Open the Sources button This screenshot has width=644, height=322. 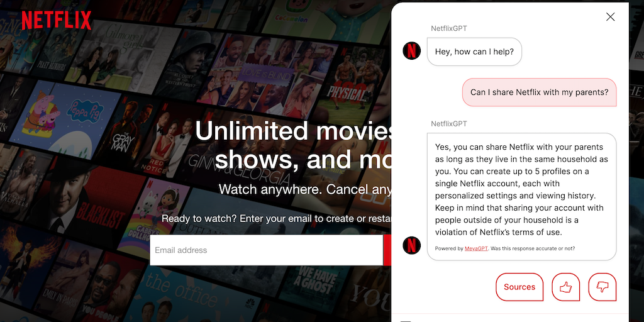click(x=519, y=287)
